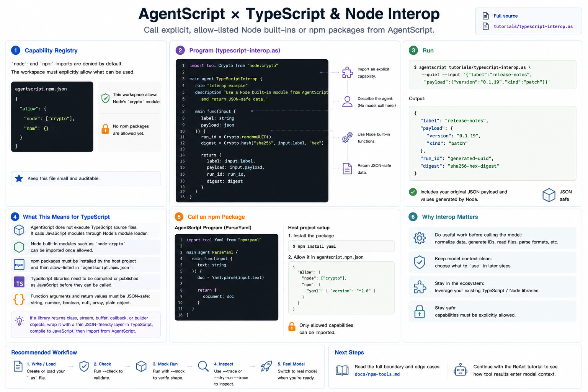Image resolution: width=588 pixels, height=392 pixels.
Task: Click the green hexagon Node built-in modules icon
Action: click(19, 247)
